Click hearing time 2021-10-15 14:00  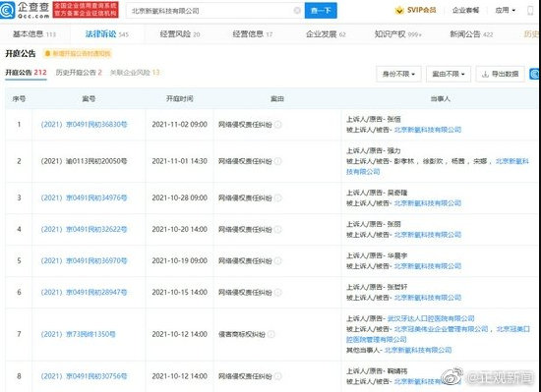coord(179,292)
